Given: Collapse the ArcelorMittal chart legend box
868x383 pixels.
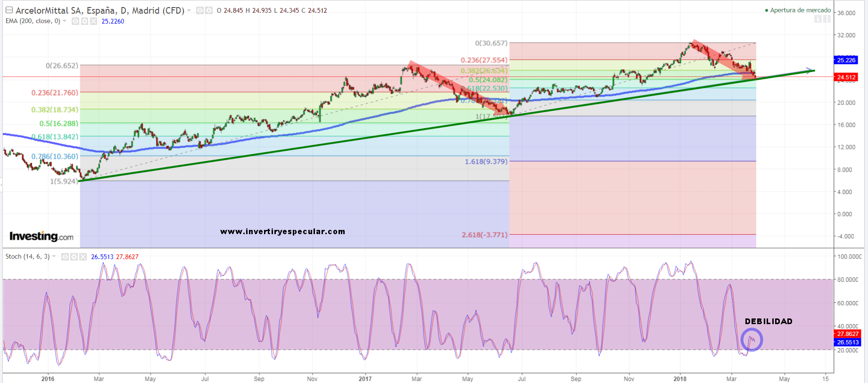Looking at the screenshot, I should [x=9, y=10].
